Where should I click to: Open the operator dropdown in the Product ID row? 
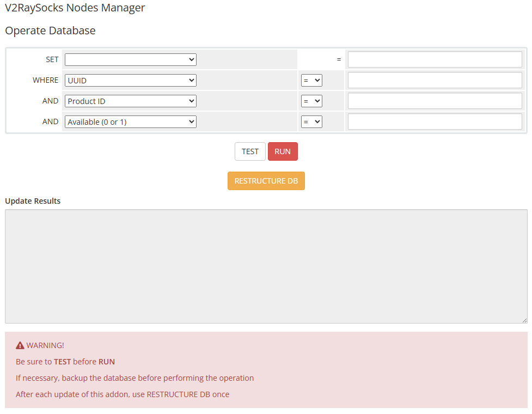311,101
